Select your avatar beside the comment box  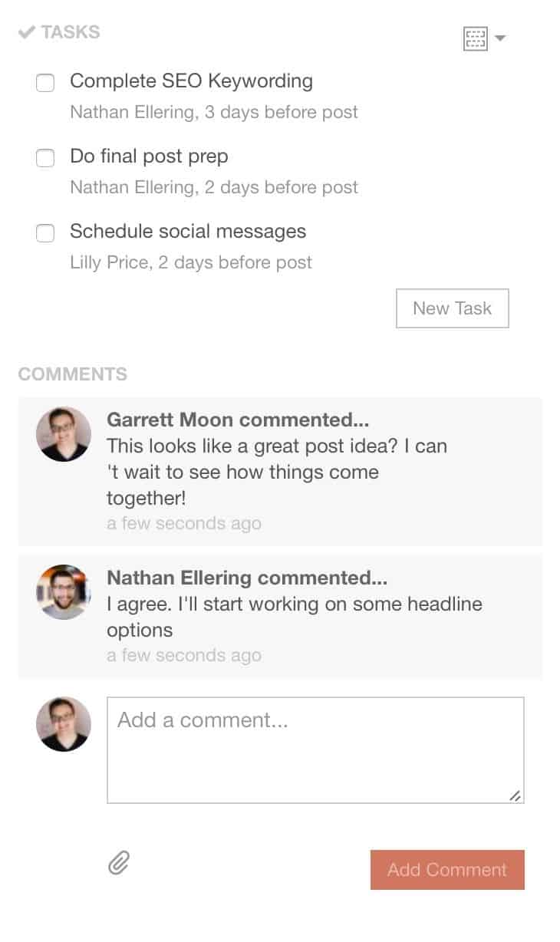[x=63, y=723]
